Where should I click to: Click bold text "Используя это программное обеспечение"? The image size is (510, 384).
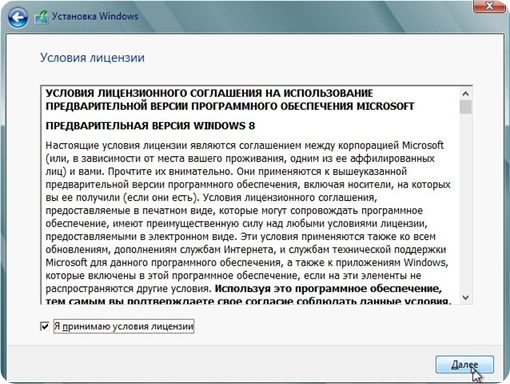(328, 288)
